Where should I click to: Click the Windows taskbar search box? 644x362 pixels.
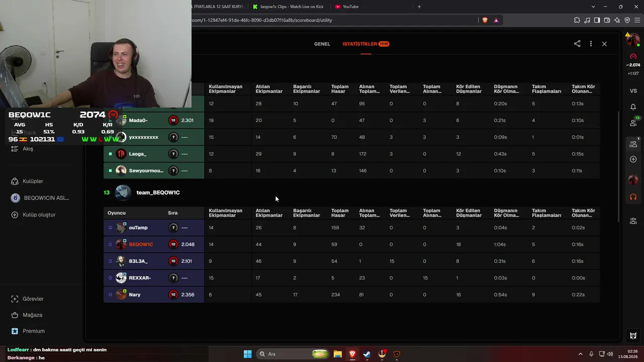[292, 354]
